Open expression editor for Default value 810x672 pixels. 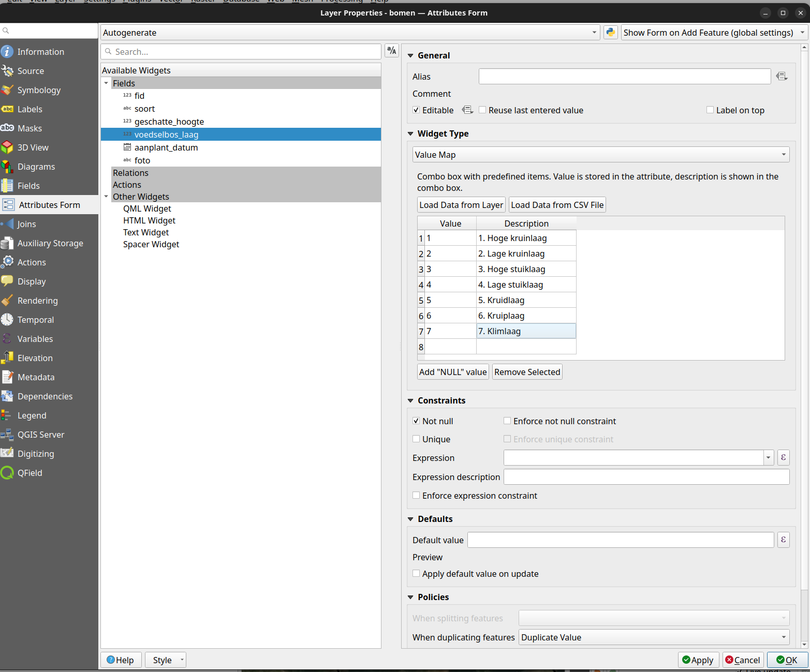(783, 540)
